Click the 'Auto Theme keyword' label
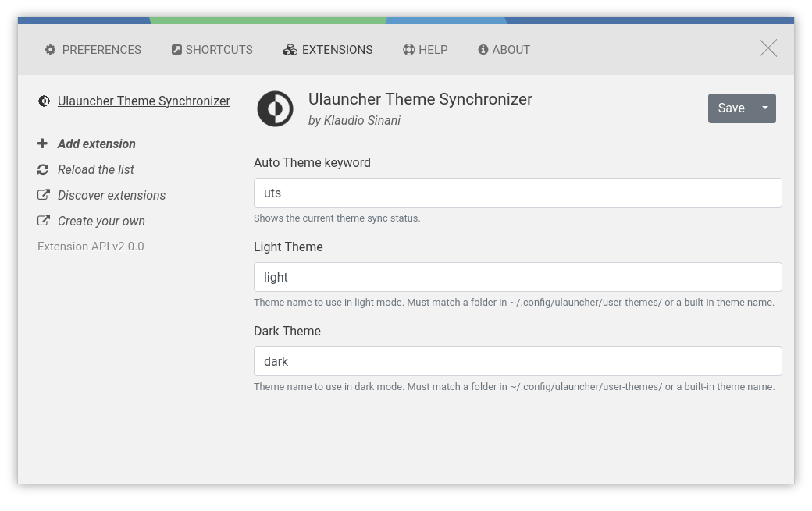Image resolution: width=812 pixels, height=511 pixels. [x=312, y=162]
